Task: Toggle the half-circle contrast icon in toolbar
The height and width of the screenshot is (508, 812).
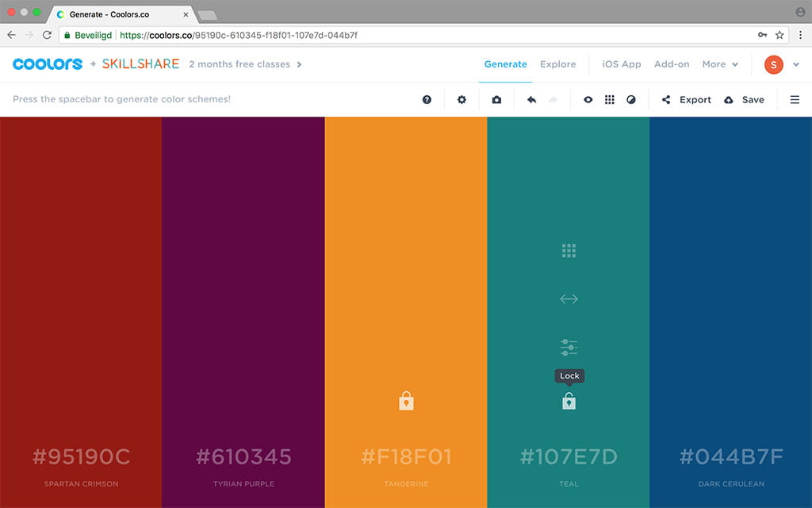Action: tap(631, 100)
